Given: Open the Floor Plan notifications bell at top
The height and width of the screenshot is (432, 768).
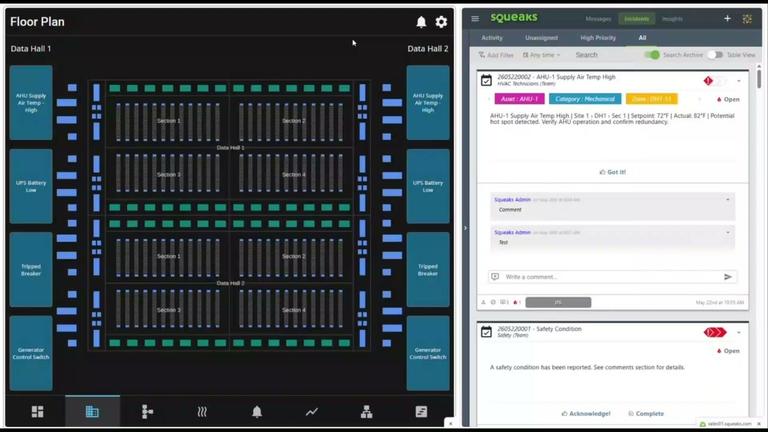Looking at the screenshot, I should click(421, 22).
